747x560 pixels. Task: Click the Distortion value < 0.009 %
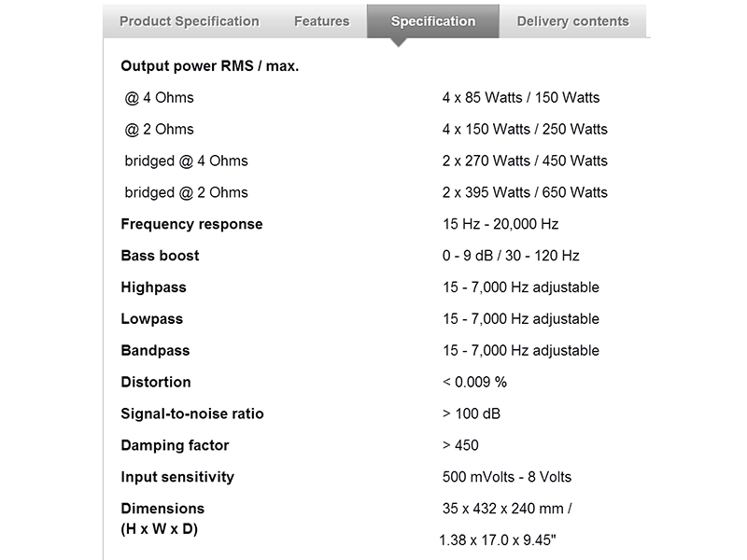(x=474, y=382)
